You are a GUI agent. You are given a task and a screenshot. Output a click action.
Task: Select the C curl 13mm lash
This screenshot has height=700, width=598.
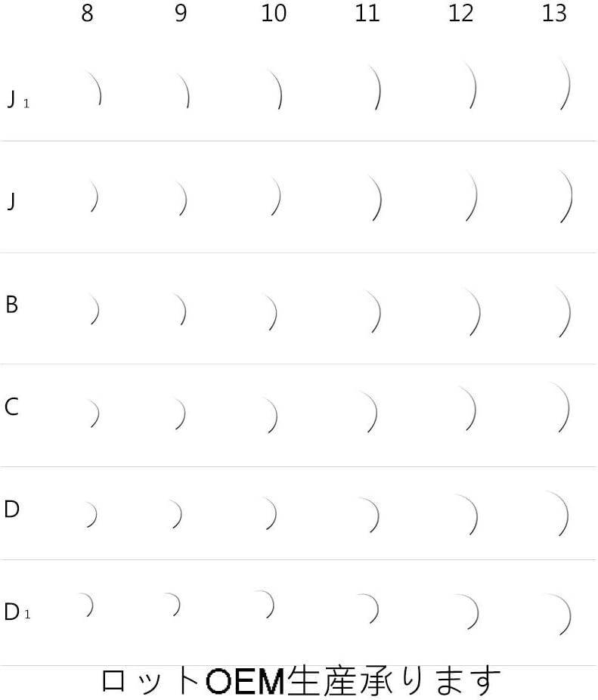[x=560, y=407]
